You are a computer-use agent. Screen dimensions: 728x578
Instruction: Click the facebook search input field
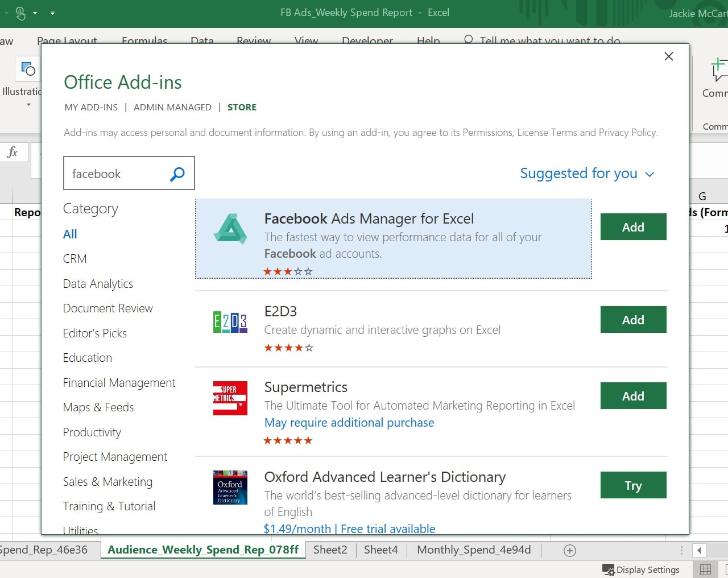pyautogui.click(x=117, y=174)
